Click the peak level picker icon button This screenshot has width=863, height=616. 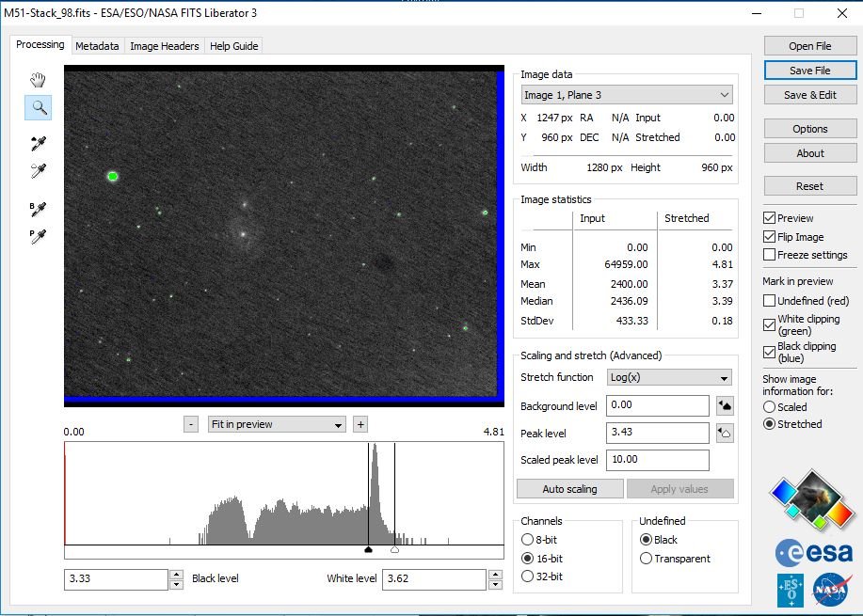point(725,433)
